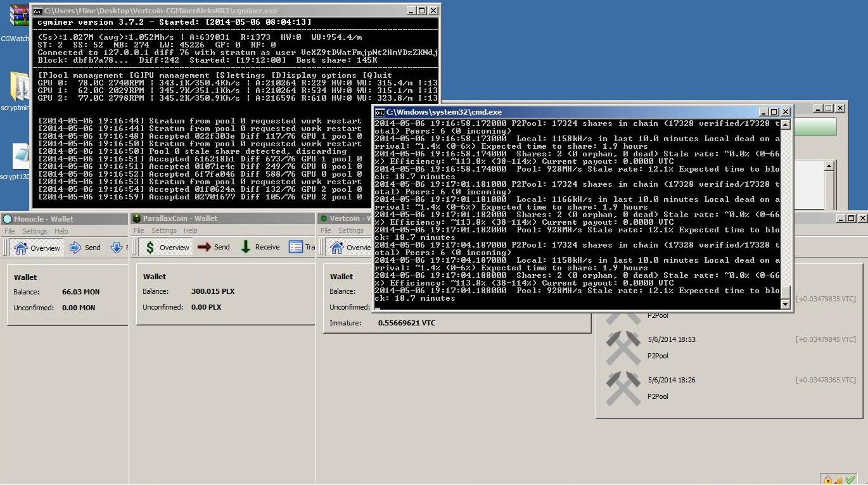Click the wallet encryption padlock status icon
Viewport: 868px width, 485px height.
click(x=828, y=479)
